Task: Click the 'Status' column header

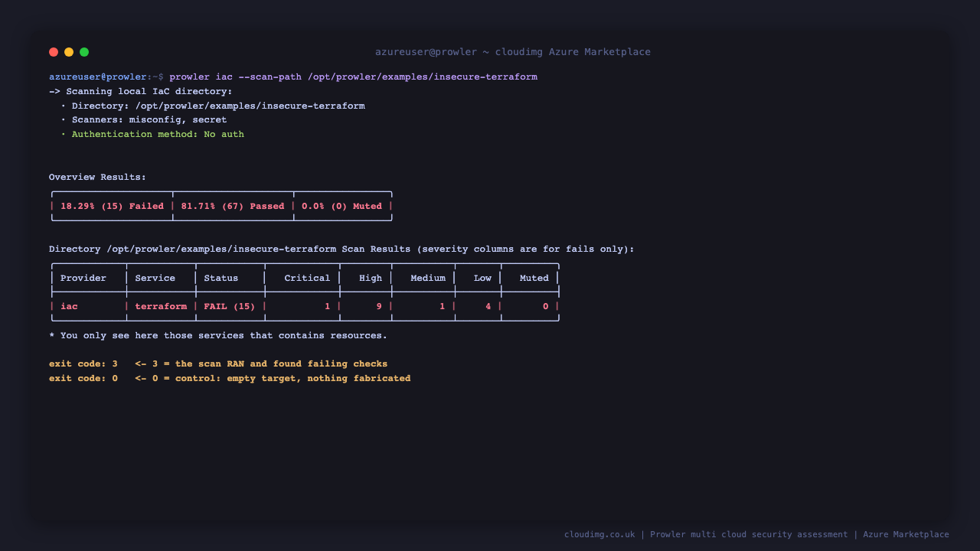Action: (x=221, y=279)
